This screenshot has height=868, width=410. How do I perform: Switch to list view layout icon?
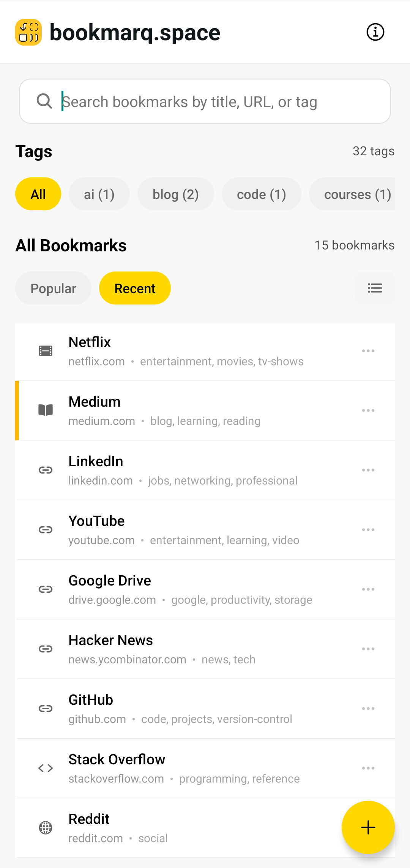pos(375,288)
